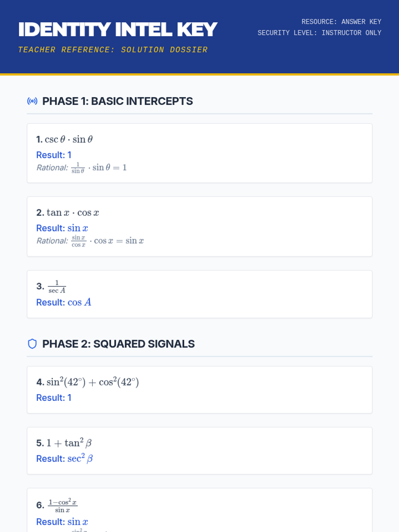Select the Phase 2: Squared Signals heading

118,344
